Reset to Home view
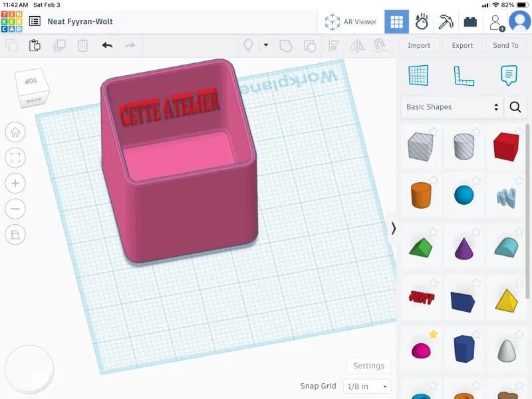Screen dimensions: 532x399 click(15, 132)
